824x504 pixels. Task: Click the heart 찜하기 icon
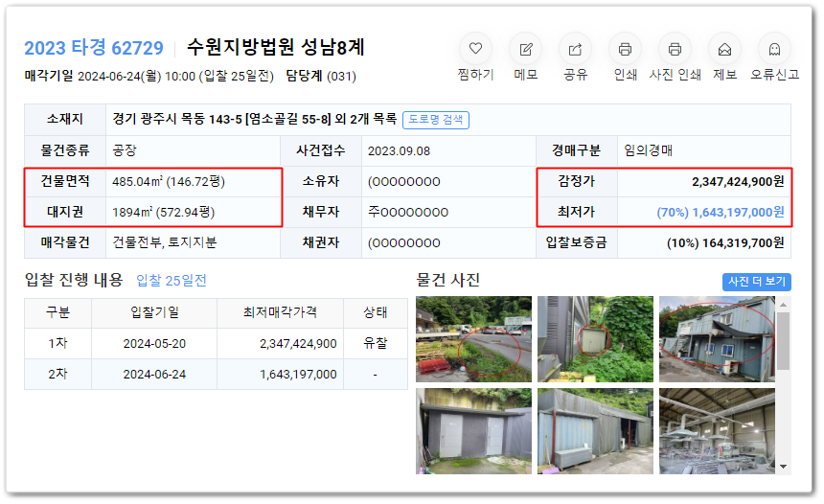[475, 49]
